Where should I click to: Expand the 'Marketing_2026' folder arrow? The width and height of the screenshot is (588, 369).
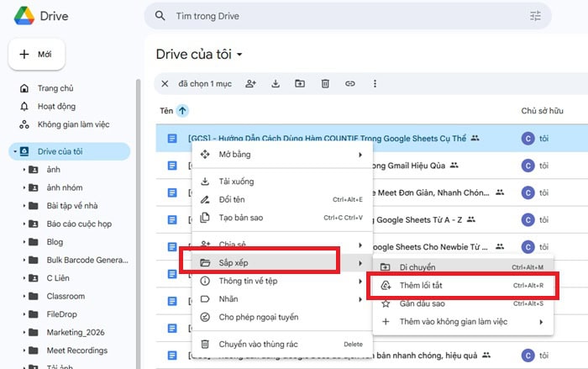(x=24, y=332)
